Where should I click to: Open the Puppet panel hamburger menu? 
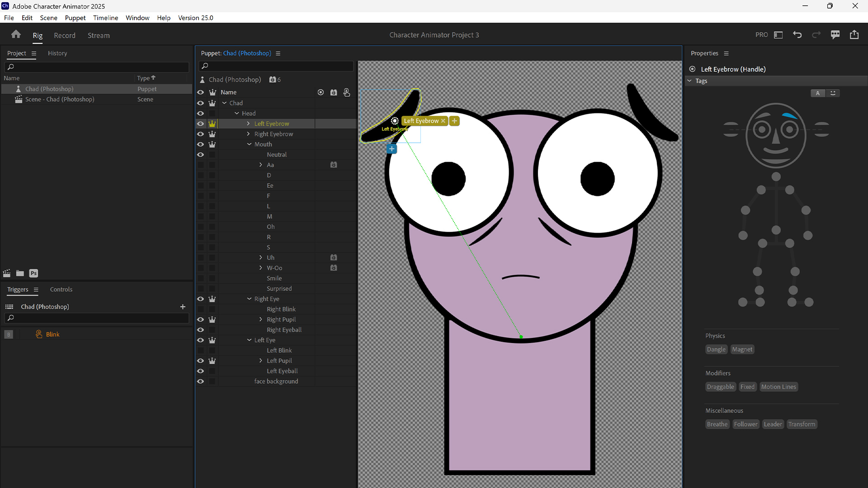pos(278,53)
